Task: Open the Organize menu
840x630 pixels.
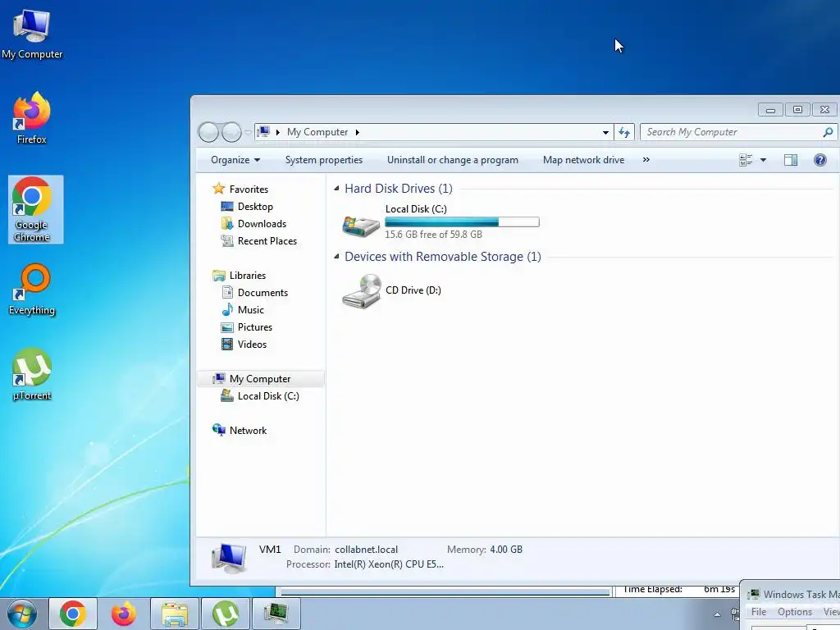Action: click(x=235, y=160)
